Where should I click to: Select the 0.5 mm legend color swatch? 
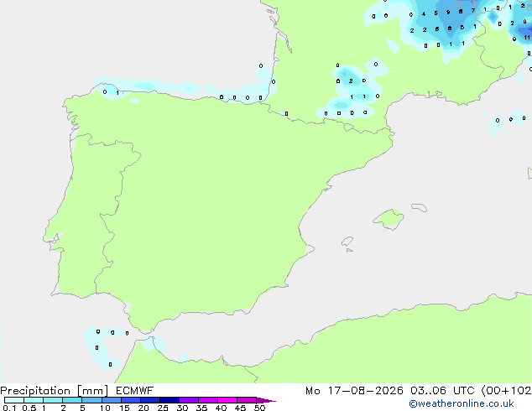34,400
